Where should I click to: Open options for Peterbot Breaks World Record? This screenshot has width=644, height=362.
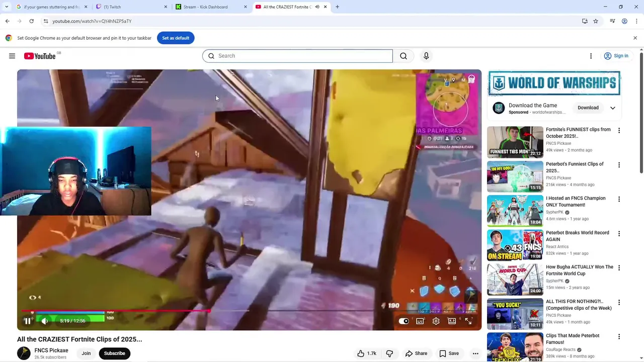619,234
